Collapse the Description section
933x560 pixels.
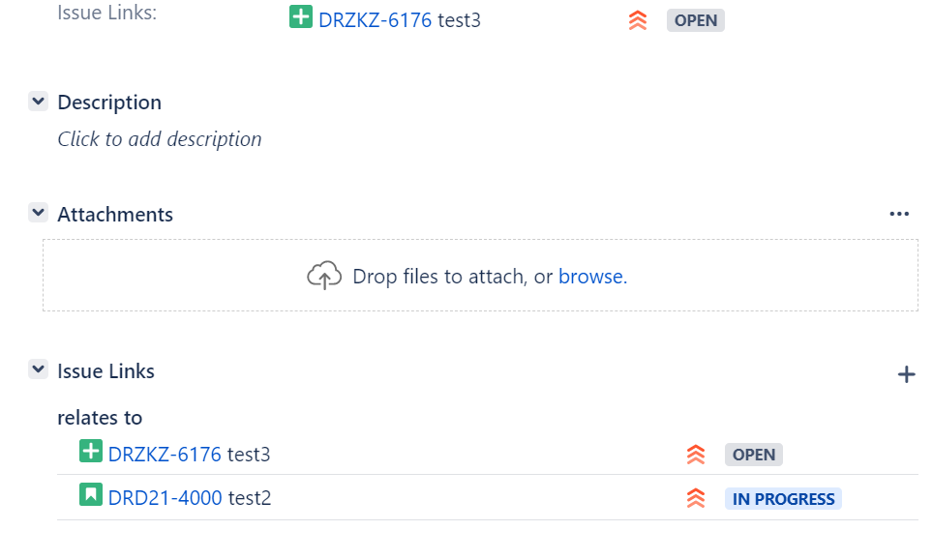click(38, 101)
